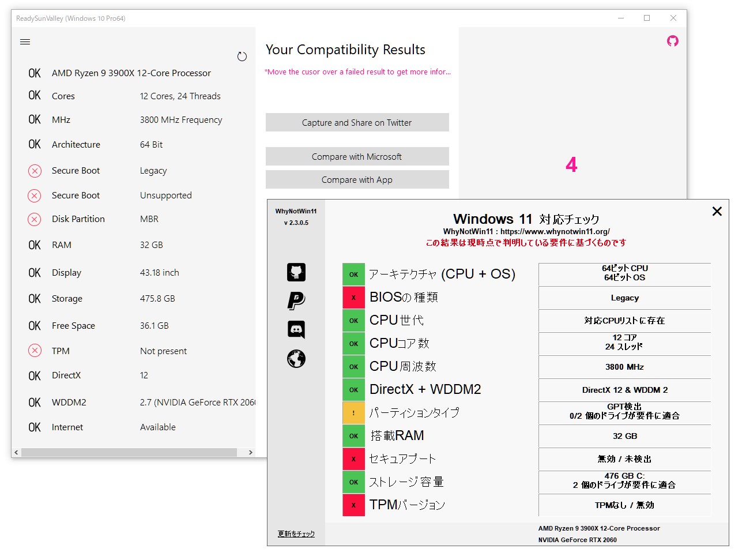Click the "Windows 11 対応チェック" title
The width and height of the screenshot is (746, 560).
526,219
